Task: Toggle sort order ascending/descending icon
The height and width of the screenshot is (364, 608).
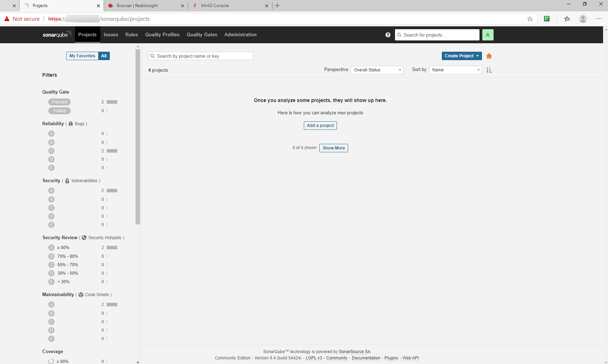Action: (489, 70)
